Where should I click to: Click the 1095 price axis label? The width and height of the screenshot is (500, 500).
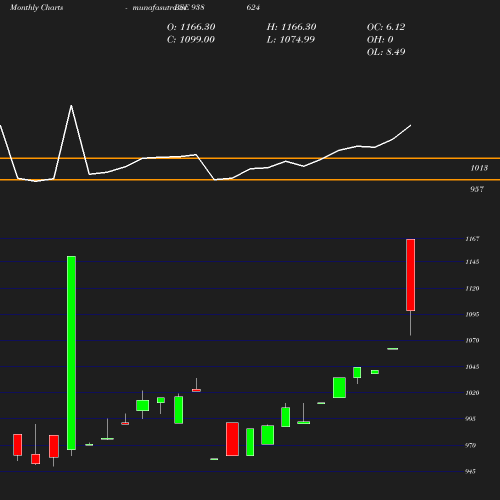[472, 314]
